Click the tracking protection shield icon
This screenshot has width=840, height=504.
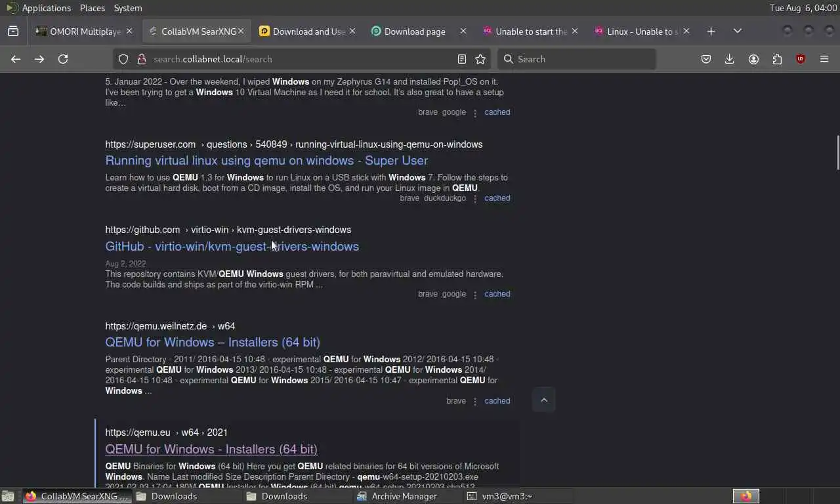click(123, 59)
